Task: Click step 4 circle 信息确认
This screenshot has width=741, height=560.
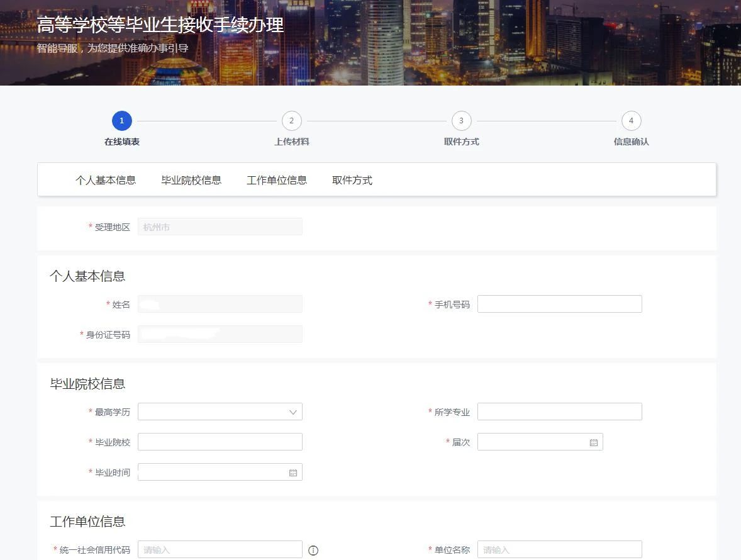Action: pos(631,121)
